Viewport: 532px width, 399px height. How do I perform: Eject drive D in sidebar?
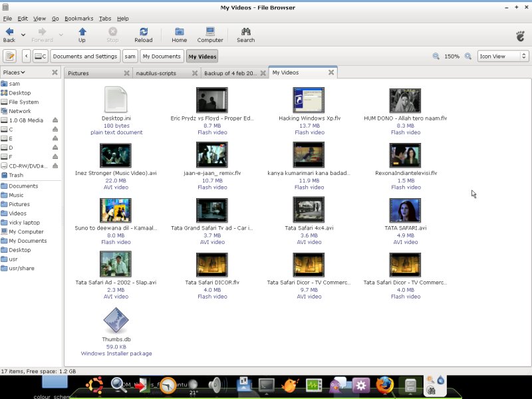55,148
